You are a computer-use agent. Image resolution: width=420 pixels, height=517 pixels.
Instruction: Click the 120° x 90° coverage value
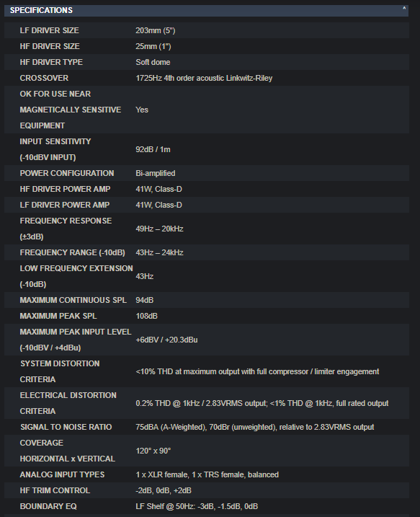(153, 451)
